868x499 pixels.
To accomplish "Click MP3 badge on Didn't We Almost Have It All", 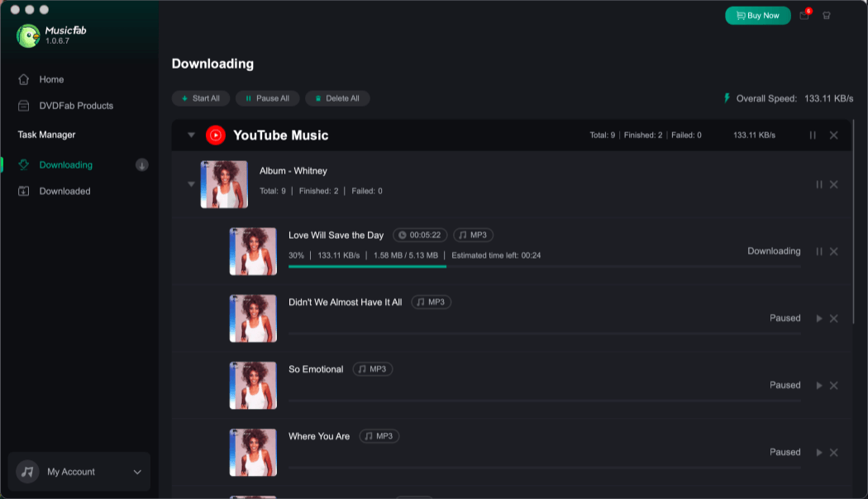I will [432, 302].
